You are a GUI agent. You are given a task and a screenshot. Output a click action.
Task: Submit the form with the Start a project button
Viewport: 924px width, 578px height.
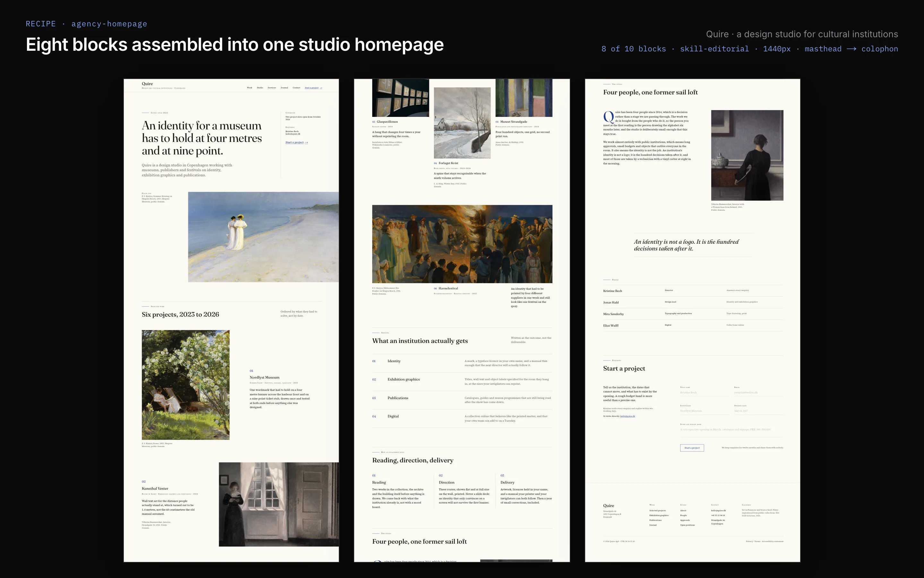tap(692, 448)
